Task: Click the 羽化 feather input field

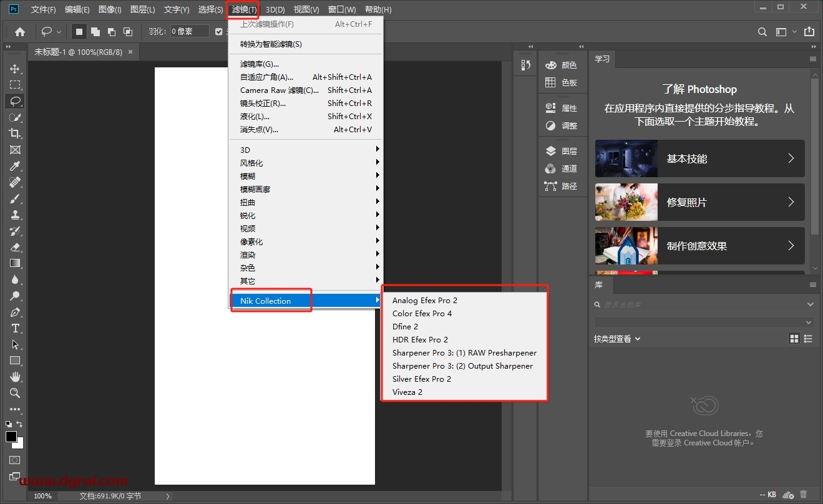Action: (190, 31)
